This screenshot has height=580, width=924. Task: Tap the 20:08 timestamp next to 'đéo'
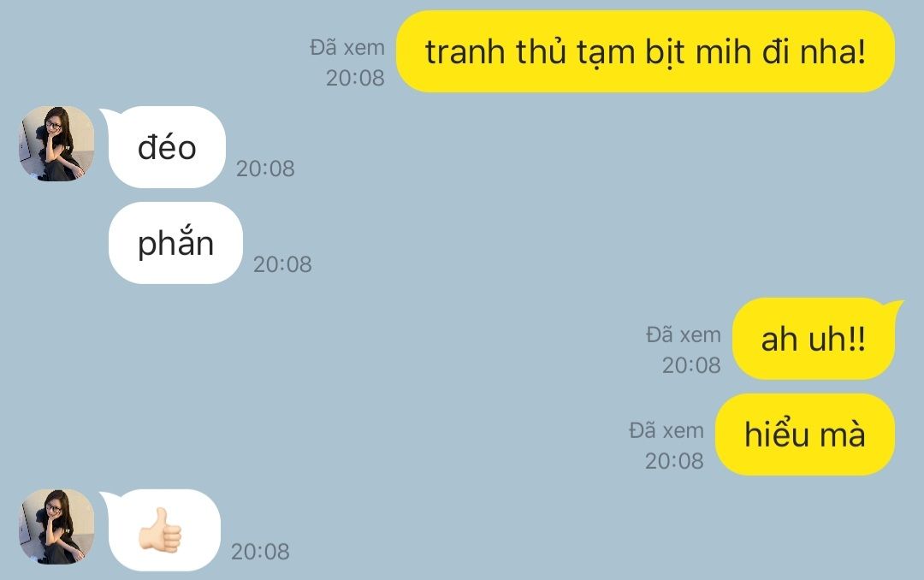[265, 169]
